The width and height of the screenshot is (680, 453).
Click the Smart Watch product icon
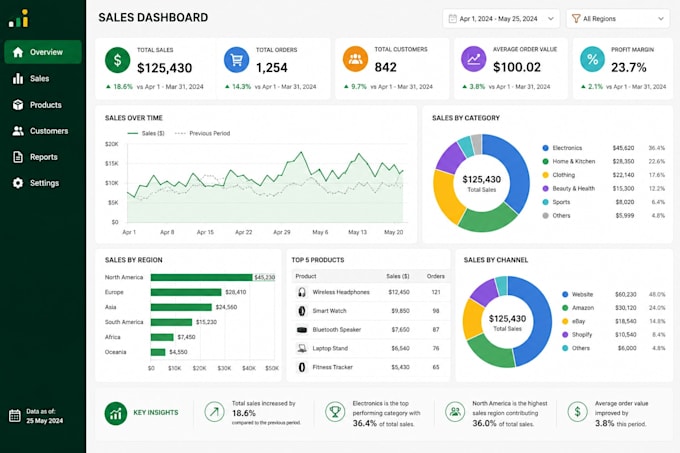(302, 311)
